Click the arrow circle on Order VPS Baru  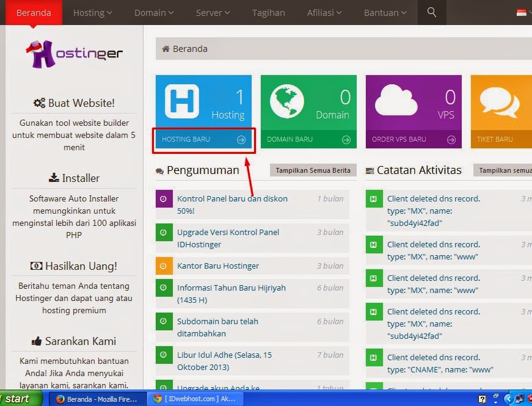tap(451, 140)
